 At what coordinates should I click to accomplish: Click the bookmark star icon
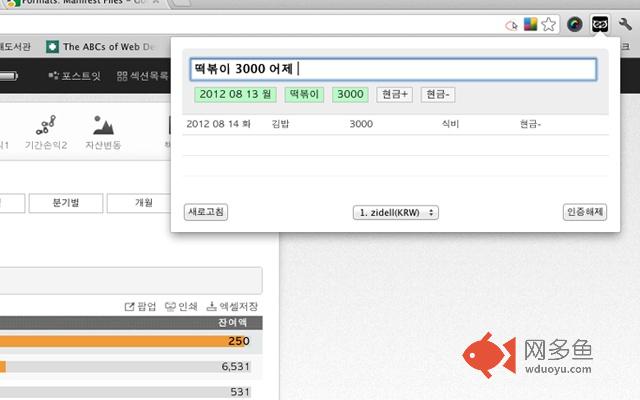click(549, 24)
